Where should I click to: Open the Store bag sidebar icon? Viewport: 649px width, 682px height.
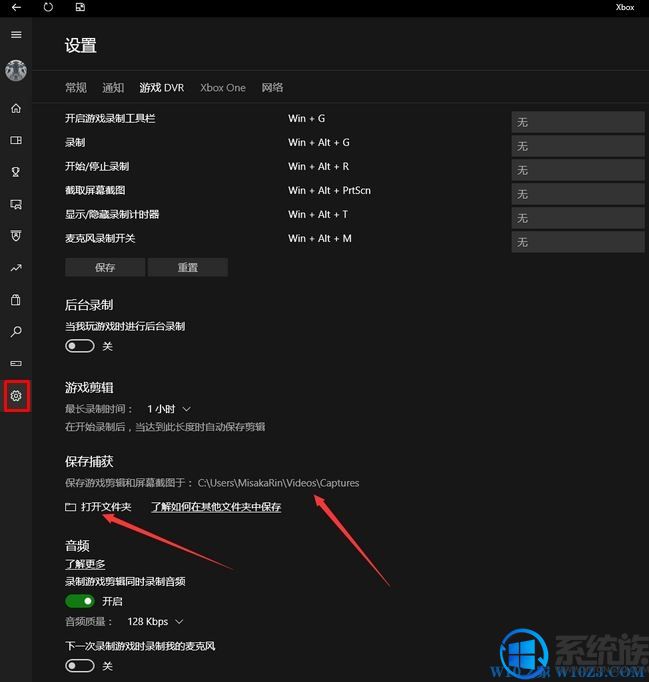click(16, 300)
